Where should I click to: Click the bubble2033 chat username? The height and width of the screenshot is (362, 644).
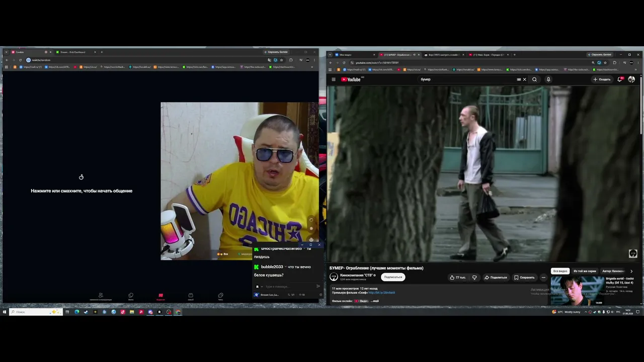(x=272, y=267)
